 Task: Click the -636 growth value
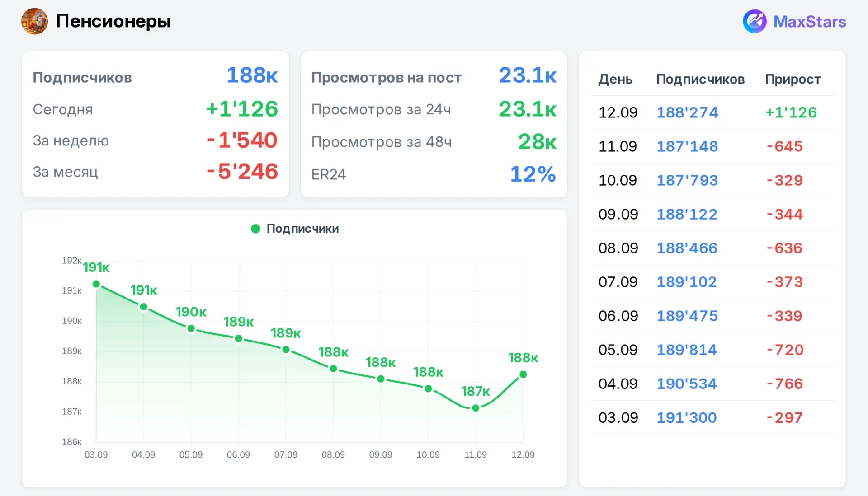click(784, 248)
